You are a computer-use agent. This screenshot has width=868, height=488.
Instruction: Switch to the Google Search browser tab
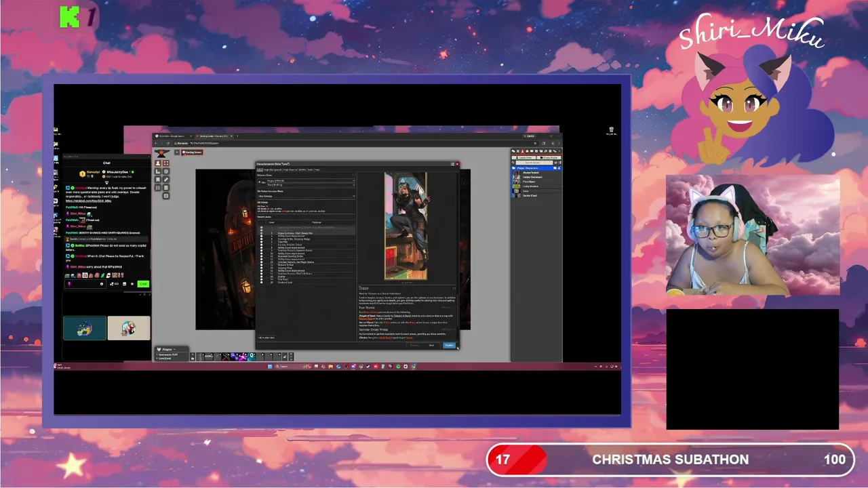(x=172, y=136)
